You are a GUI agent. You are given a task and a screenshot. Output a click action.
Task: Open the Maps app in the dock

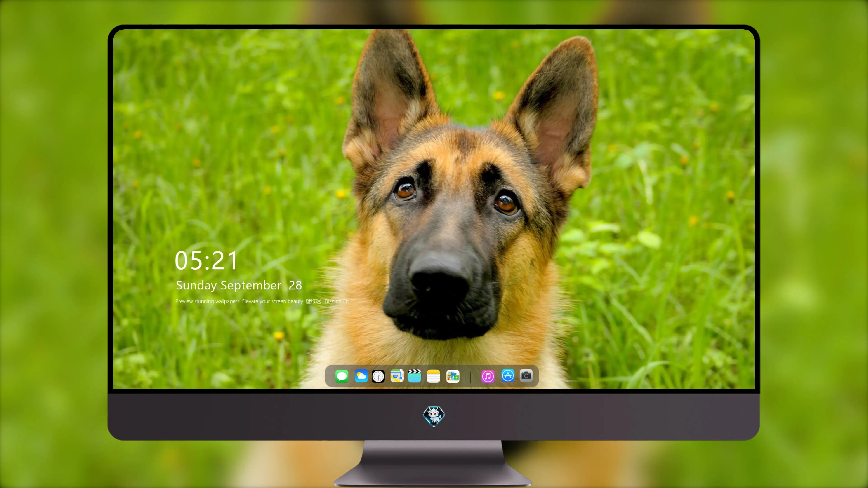pyautogui.click(x=397, y=376)
